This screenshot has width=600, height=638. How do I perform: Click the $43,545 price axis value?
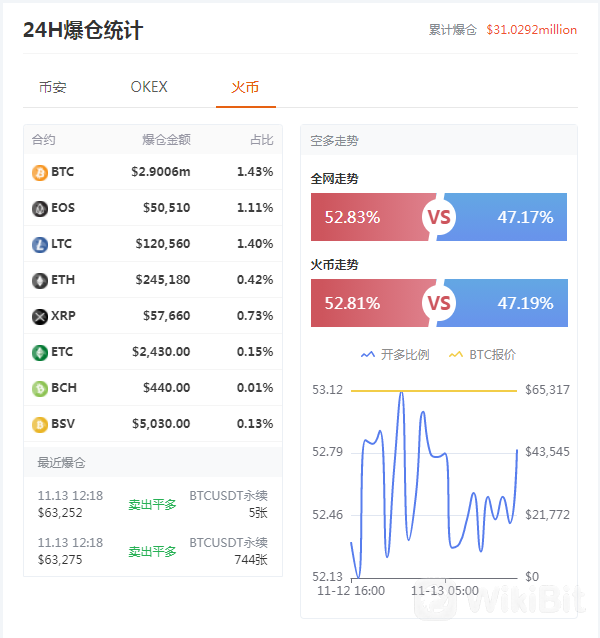click(x=547, y=452)
